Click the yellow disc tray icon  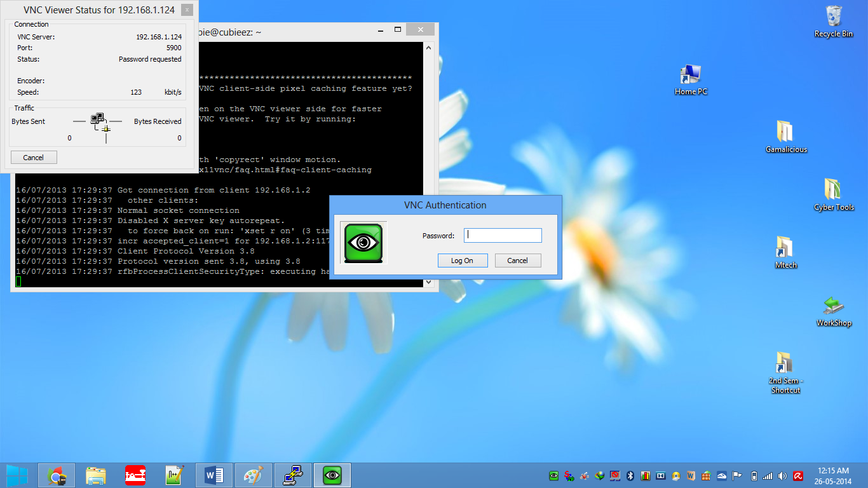click(x=675, y=476)
